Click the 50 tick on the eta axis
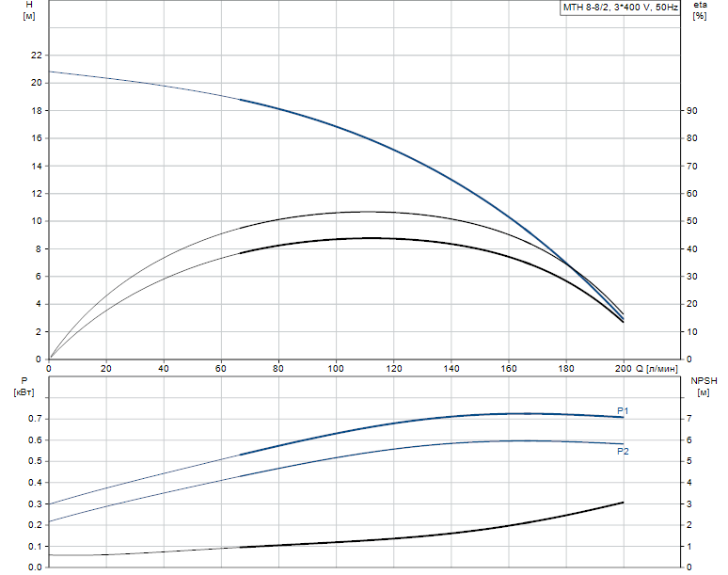This screenshot has height=575, width=728. tap(691, 221)
